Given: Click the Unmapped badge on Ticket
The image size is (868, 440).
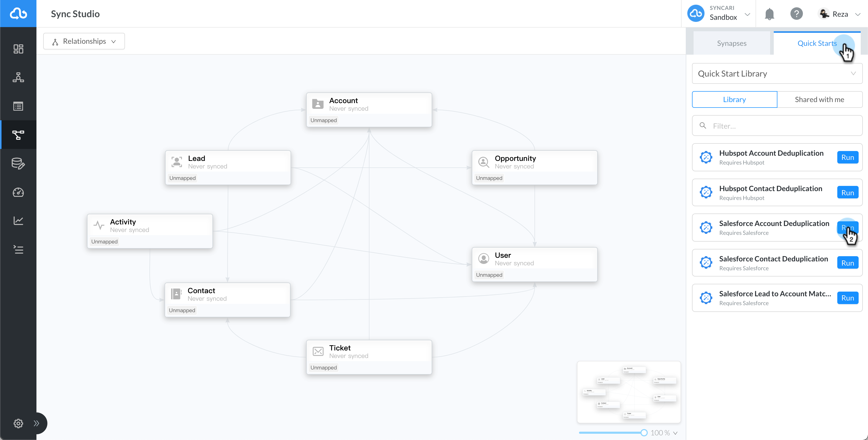Looking at the screenshot, I should 323,368.
